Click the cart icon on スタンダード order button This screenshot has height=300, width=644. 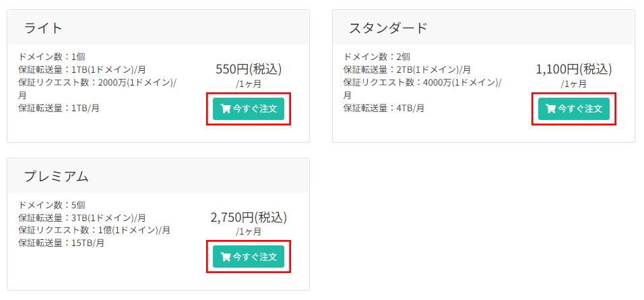click(x=550, y=109)
